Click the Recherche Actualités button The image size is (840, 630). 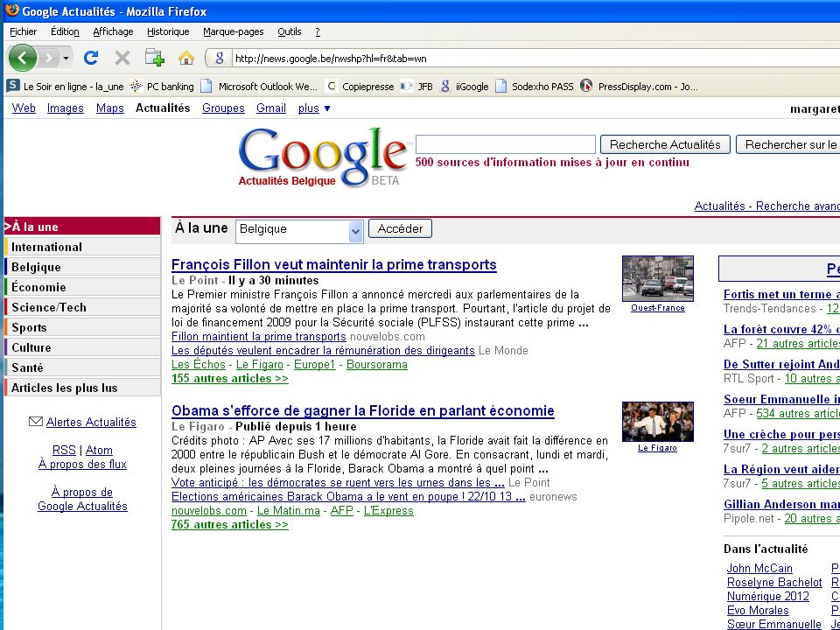point(665,144)
